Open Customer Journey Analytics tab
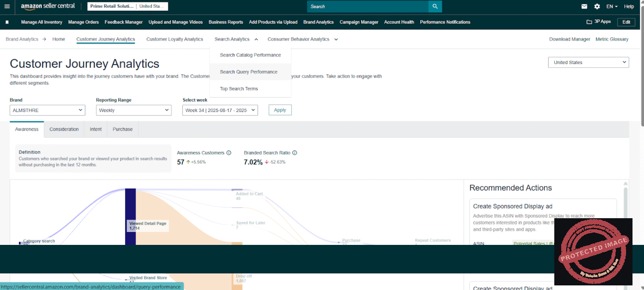Screen dimensions: 644x290 pyautogui.click(x=106, y=39)
